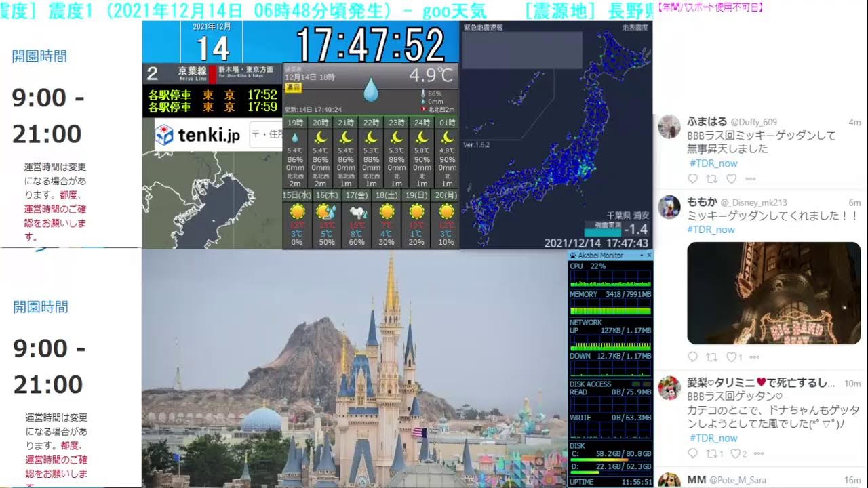Select the 20時 moon forecast icon

coord(321,138)
